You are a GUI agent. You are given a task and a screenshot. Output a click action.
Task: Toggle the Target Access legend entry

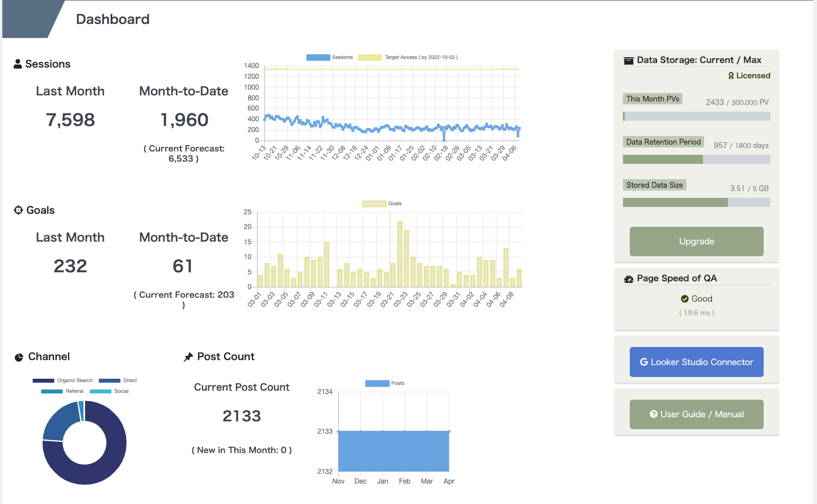[x=408, y=57]
